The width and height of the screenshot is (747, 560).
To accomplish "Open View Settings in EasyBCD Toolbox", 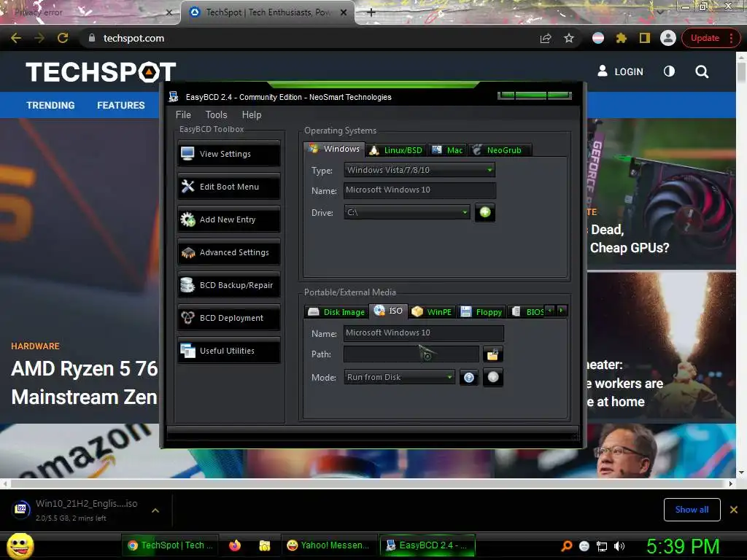I will click(229, 154).
